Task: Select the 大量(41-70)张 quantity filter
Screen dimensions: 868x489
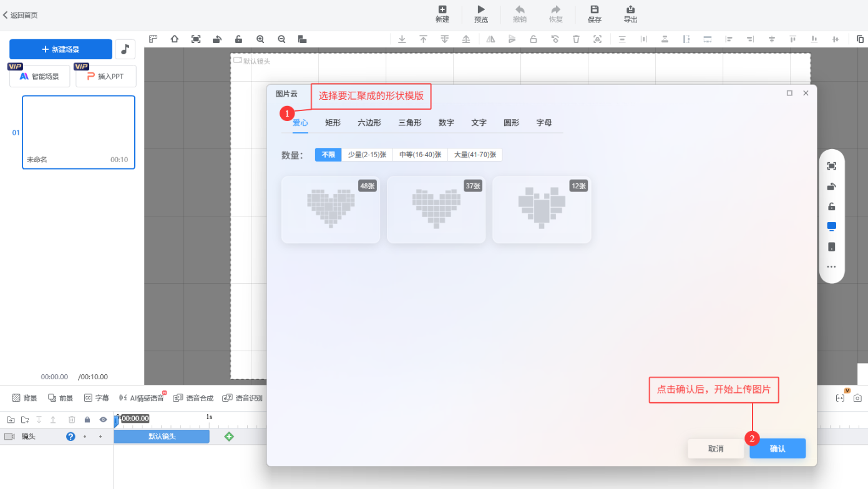Action: coord(475,155)
